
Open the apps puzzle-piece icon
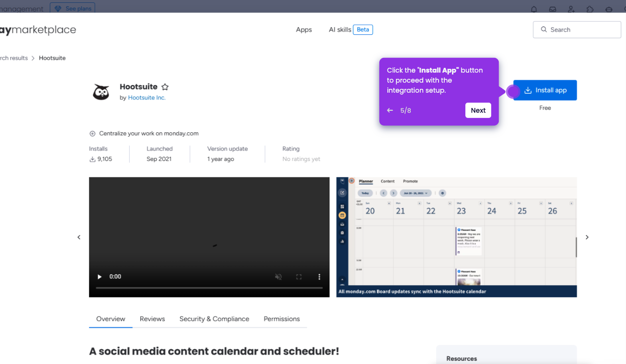(590, 9)
